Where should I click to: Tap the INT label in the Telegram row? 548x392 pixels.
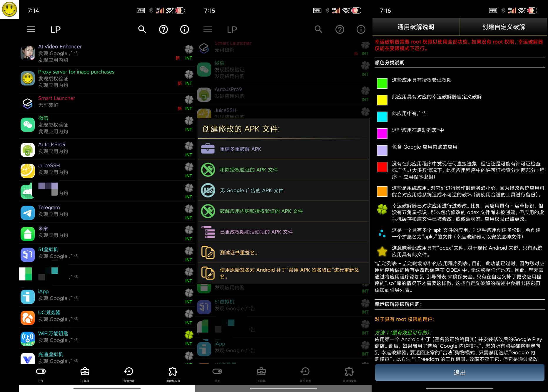click(x=189, y=218)
